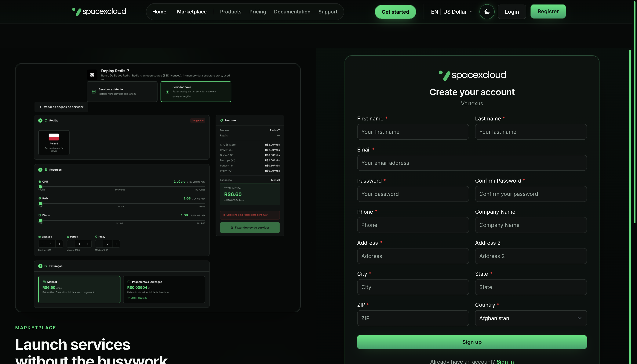Click the Servidor existente server icon
Viewport: 637px width, 364px height.
pyautogui.click(x=94, y=92)
